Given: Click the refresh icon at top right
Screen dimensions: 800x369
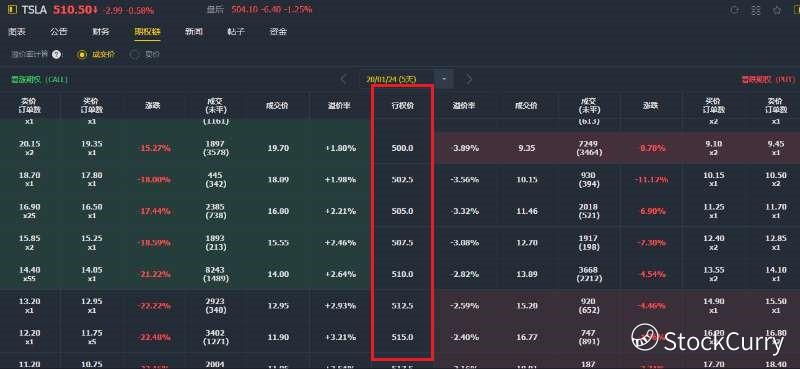Looking at the screenshot, I should pos(735,10).
